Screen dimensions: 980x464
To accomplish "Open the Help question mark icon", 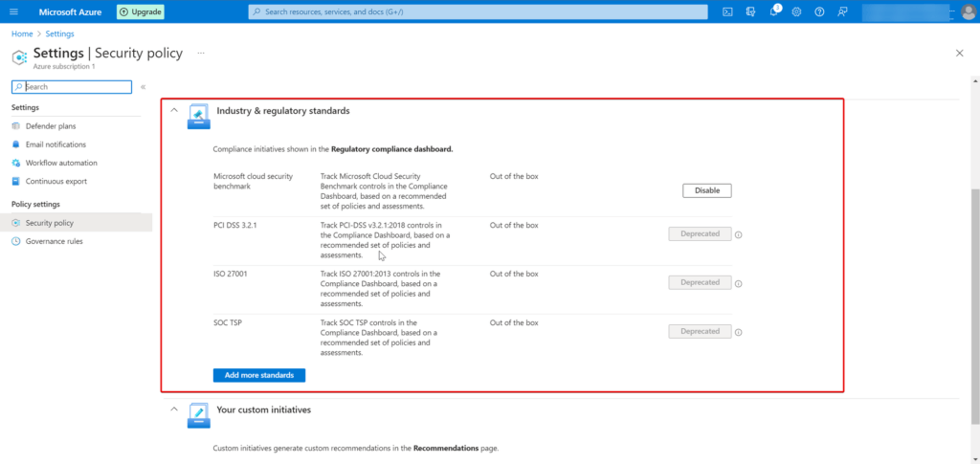I will click(x=819, y=11).
